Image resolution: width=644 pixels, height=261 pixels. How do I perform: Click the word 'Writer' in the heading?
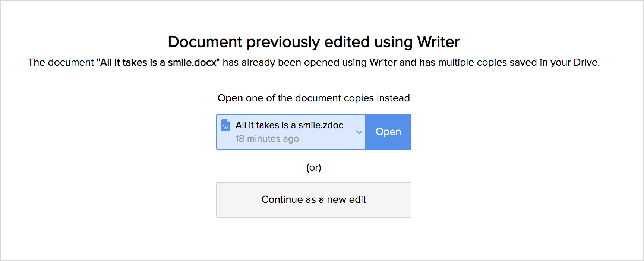coord(438,42)
